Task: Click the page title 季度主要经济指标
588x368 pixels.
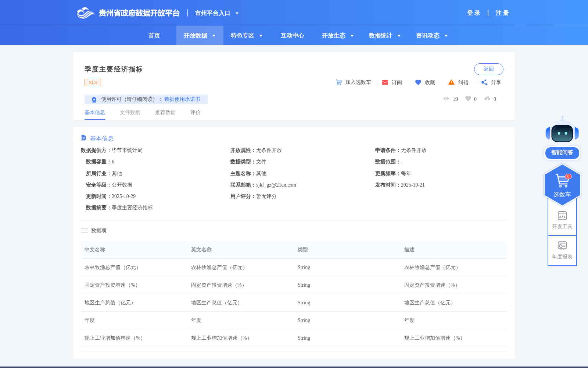Action: point(114,69)
